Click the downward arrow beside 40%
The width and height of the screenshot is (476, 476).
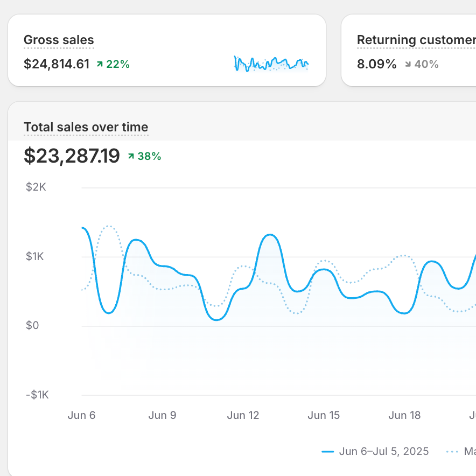click(x=408, y=64)
